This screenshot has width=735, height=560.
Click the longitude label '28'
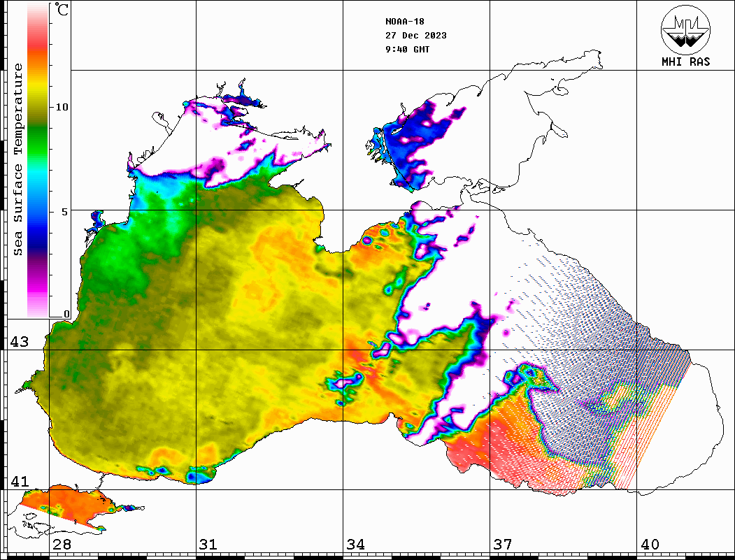click(x=62, y=544)
